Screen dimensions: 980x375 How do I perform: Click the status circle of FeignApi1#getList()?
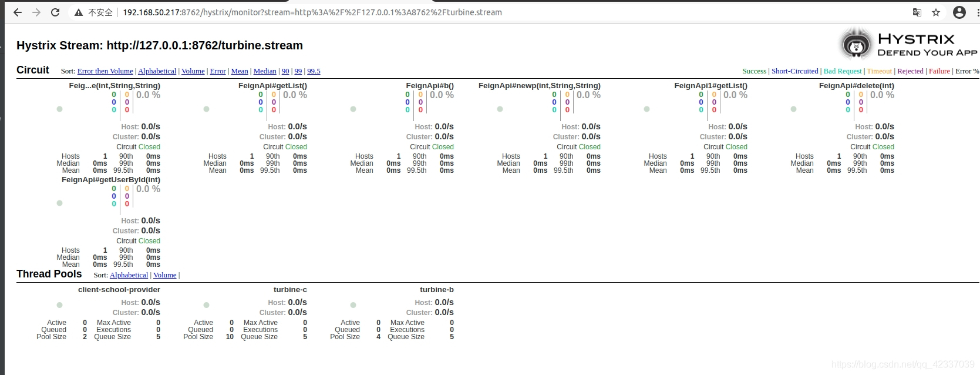[646, 109]
